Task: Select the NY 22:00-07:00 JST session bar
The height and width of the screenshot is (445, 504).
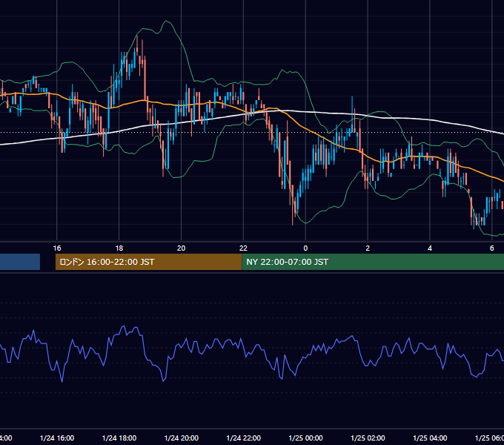Action: click(x=373, y=262)
